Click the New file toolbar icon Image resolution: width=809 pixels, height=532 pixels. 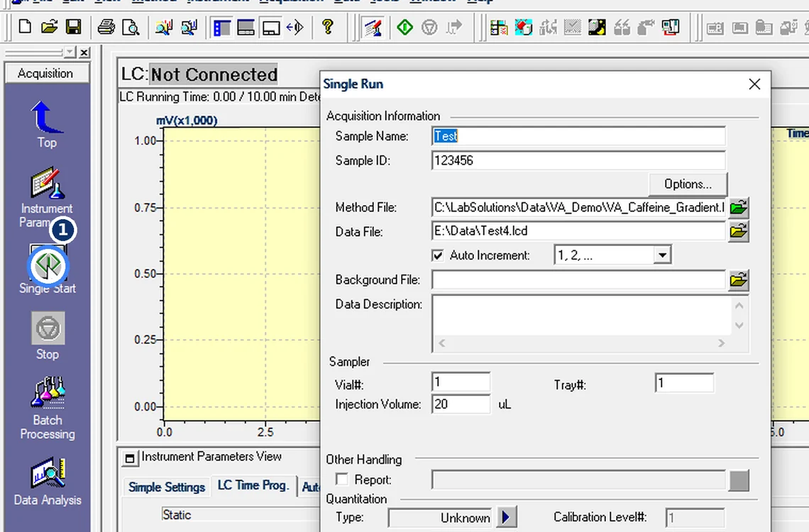(x=25, y=27)
